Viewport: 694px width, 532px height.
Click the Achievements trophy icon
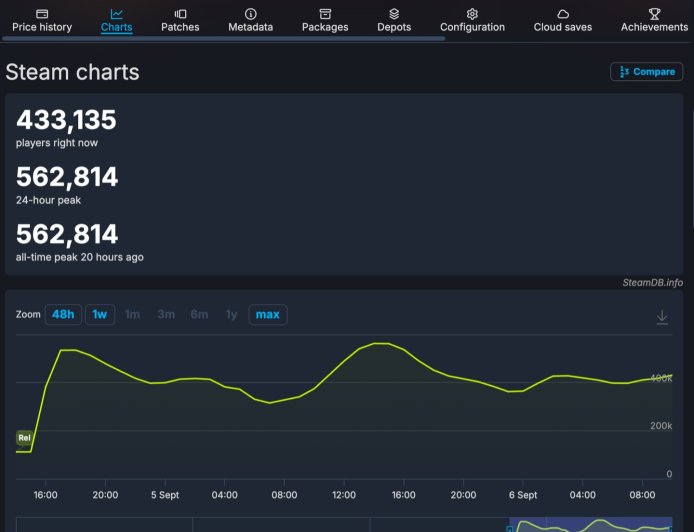(654, 13)
